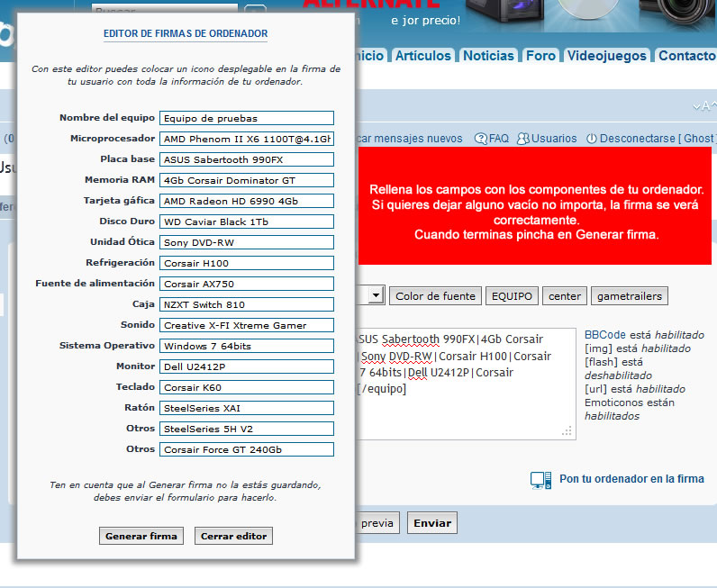
Task: Click the Usuarios people icon
Action: [x=522, y=139]
